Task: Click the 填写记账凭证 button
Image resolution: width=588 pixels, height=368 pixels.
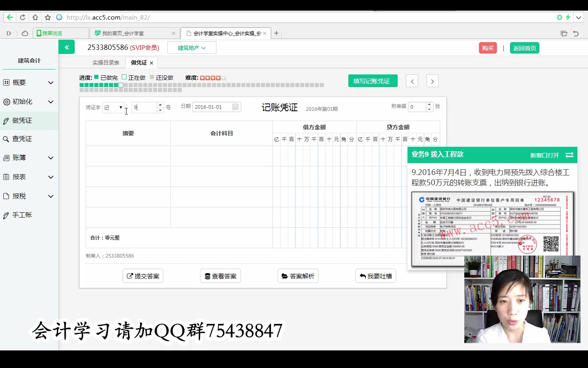Action: pos(373,81)
